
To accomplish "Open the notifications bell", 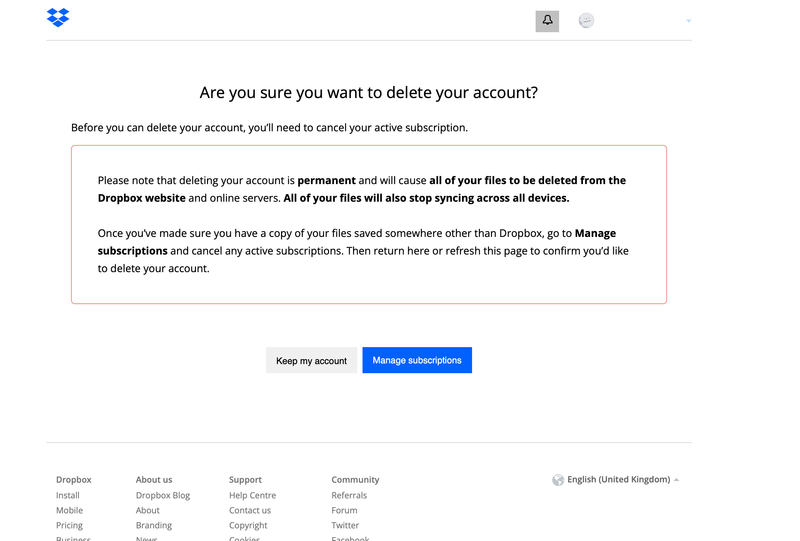I will (x=547, y=20).
